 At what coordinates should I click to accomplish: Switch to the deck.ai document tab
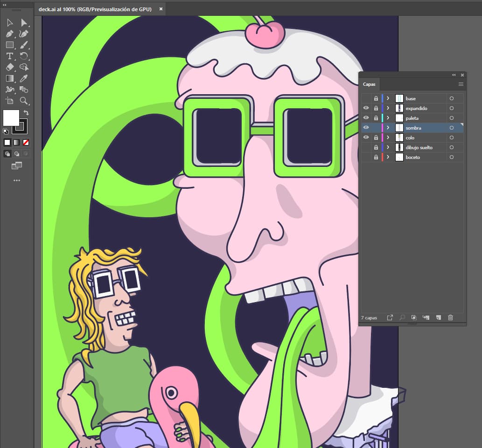point(96,9)
